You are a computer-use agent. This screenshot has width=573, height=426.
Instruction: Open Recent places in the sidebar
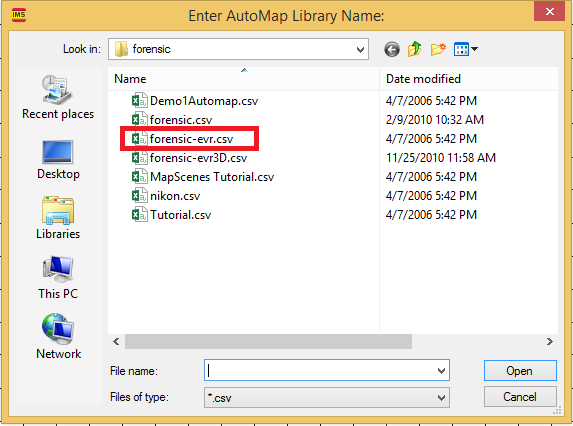[x=58, y=98]
